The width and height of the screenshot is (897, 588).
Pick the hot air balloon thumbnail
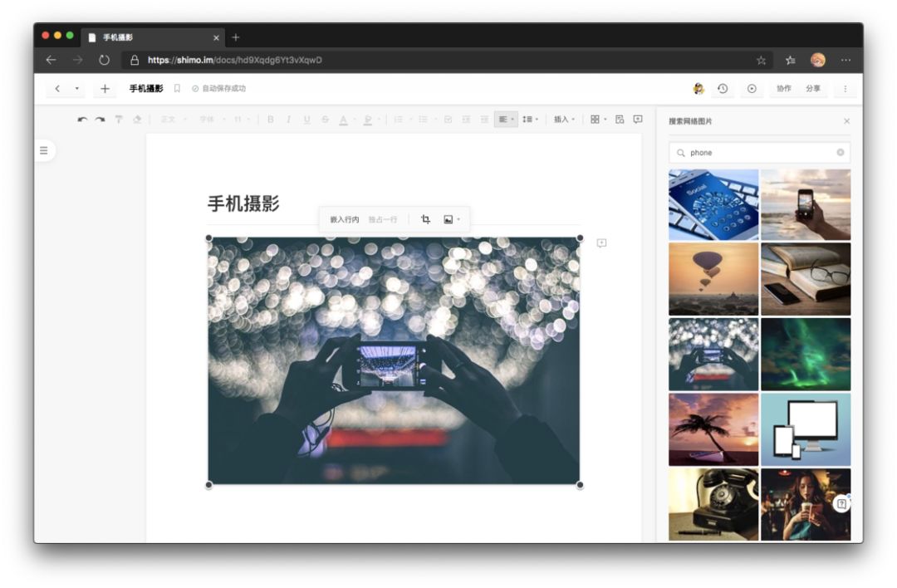(x=713, y=279)
